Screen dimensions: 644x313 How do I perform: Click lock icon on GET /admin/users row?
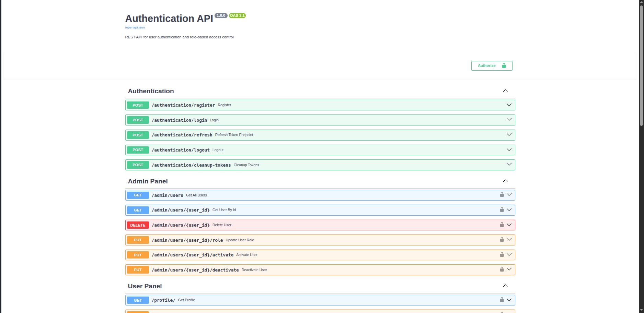(502, 195)
